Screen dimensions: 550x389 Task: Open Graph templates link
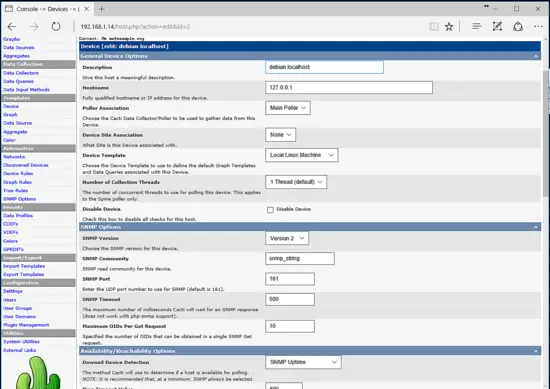click(x=10, y=115)
